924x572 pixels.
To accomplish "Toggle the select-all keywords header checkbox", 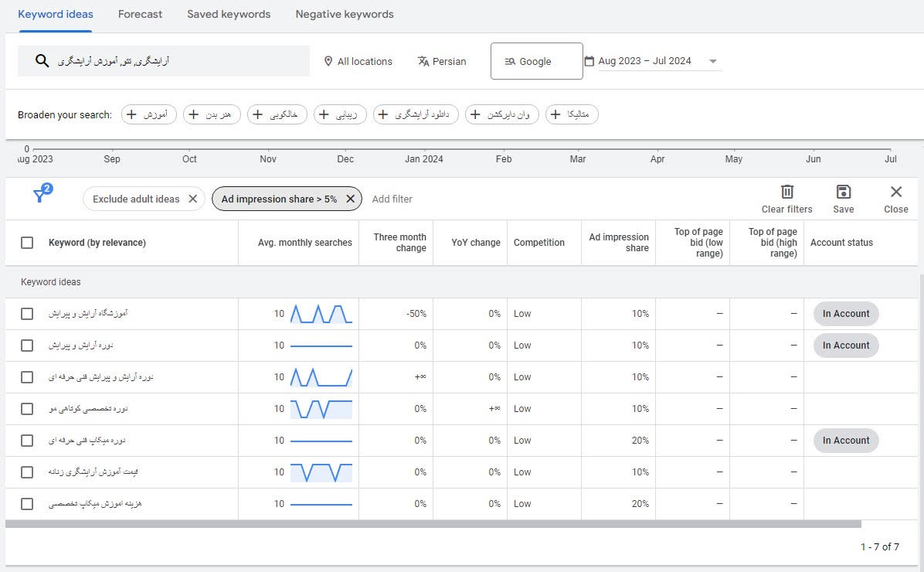I will (27, 243).
